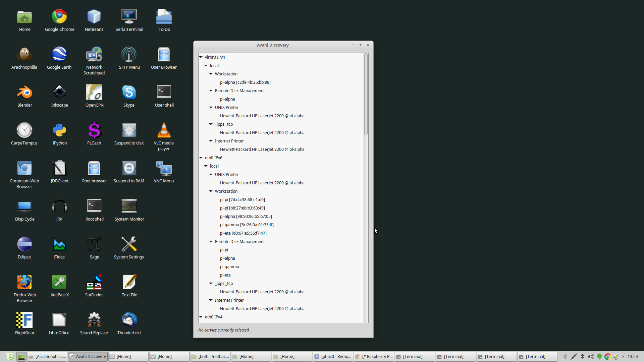
Task: Open the VLC media player icon
Action: pyautogui.click(x=164, y=131)
